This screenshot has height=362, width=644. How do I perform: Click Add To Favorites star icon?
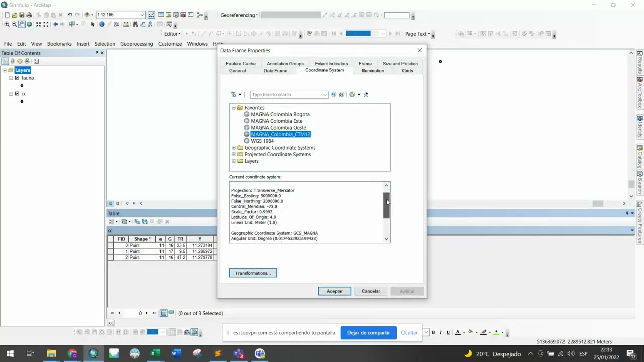(x=366, y=95)
